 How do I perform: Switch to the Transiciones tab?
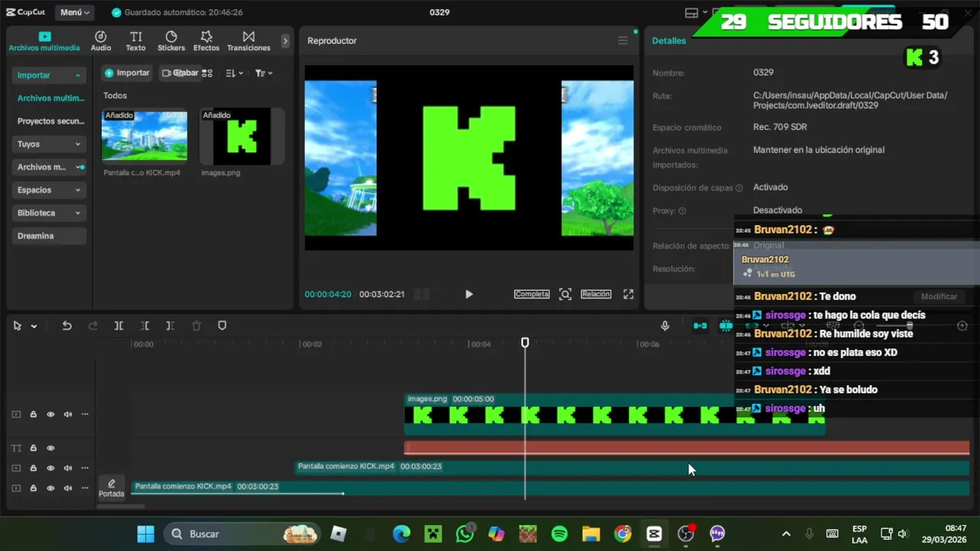click(x=249, y=41)
